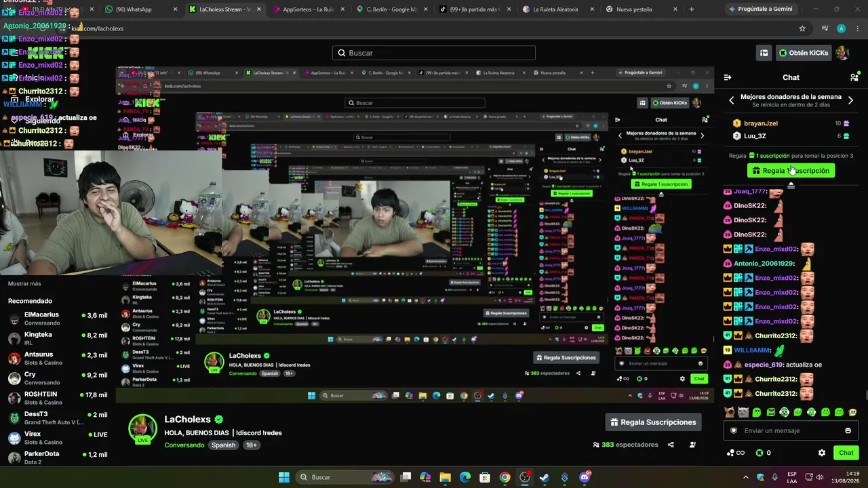Click the Windows Start button

[x=284, y=477]
